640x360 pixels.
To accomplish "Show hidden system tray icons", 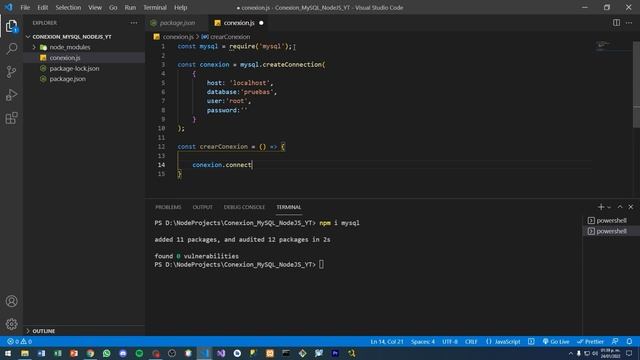I will (x=571, y=353).
